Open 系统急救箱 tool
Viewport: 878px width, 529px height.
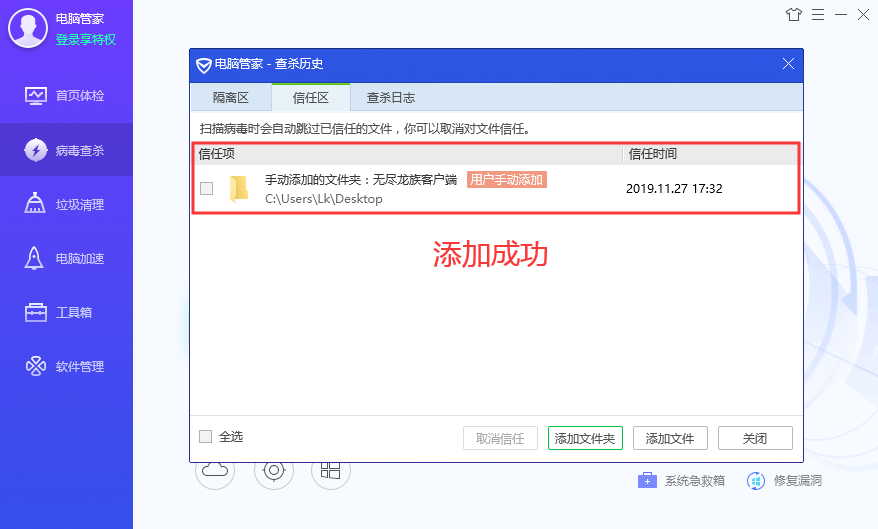[681, 480]
